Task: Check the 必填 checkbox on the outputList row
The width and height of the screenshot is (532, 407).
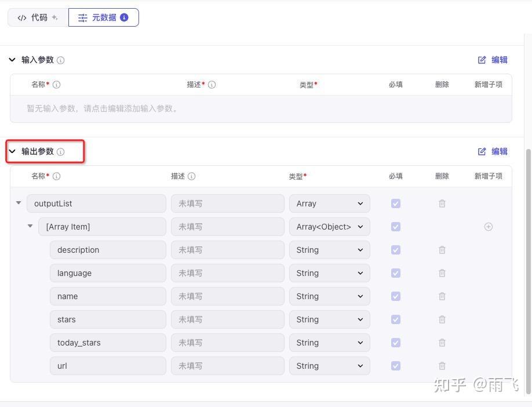Action: coord(396,203)
